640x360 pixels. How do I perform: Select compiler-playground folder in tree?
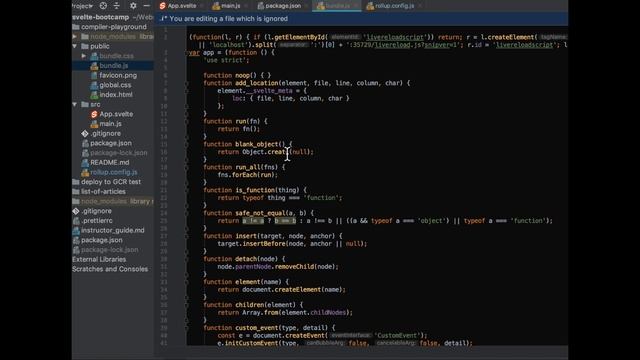113,27
